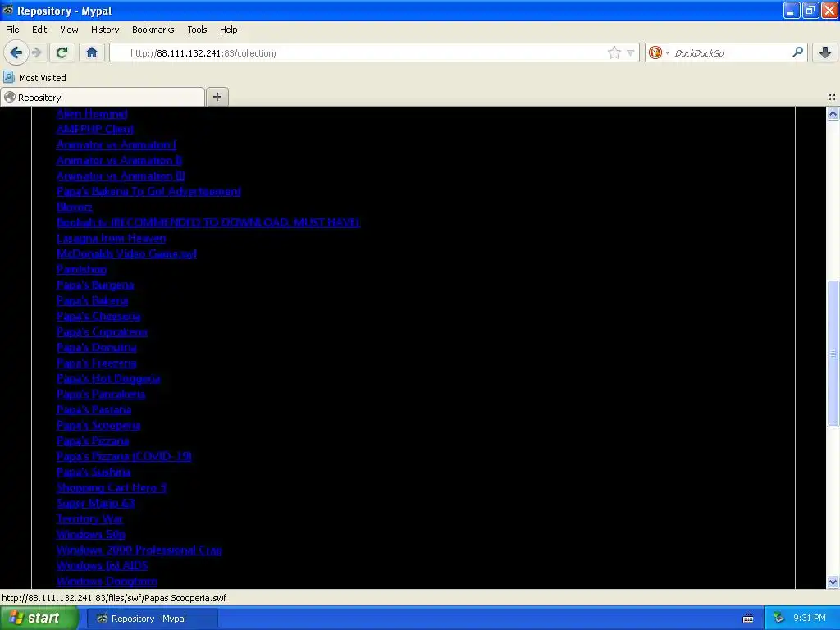Open Animator vs Animation III link

(121, 176)
